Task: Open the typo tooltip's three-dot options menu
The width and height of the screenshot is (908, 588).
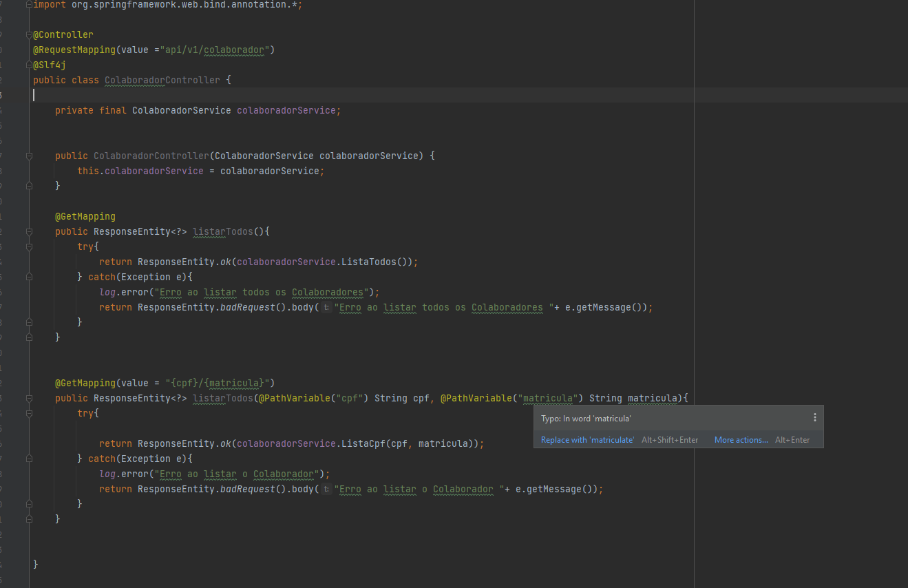Action: pos(814,417)
